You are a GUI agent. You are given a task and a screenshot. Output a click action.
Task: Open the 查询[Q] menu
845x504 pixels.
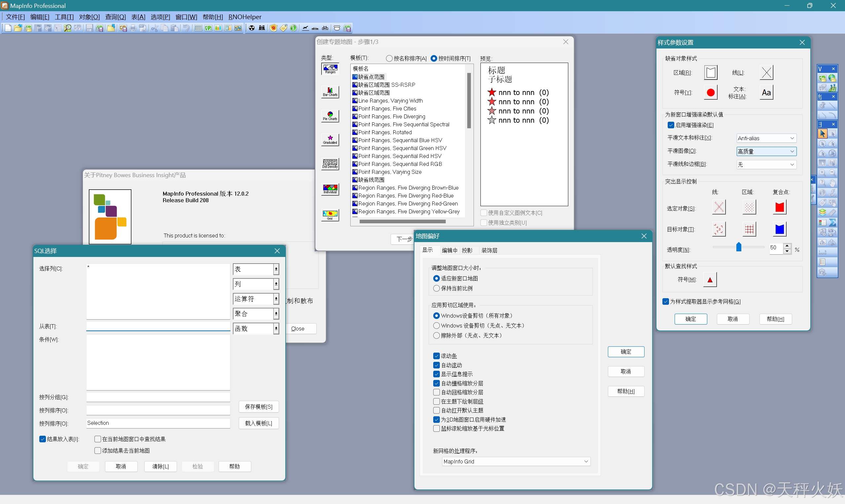(x=115, y=17)
